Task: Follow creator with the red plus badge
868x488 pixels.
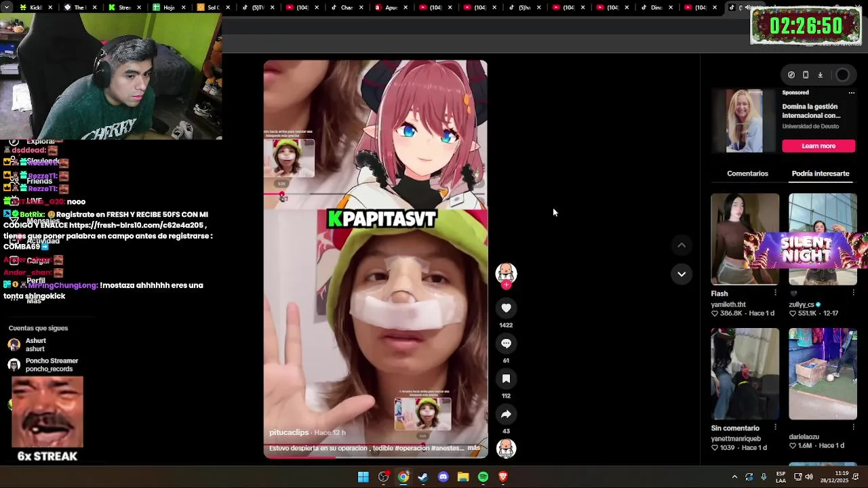Action: click(x=506, y=285)
